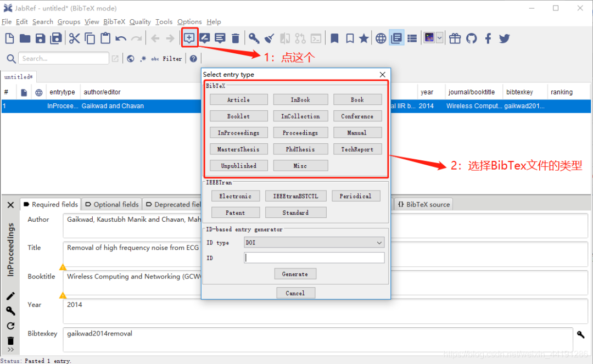Viewport: 593px width, 364px height.
Task: Choose the Misc entry type
Action: point(300,166)
